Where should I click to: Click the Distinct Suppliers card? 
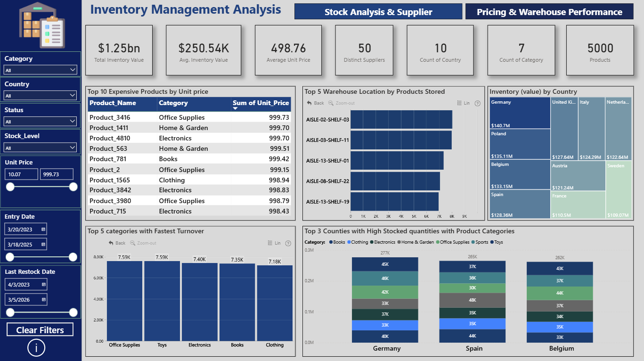coord(365,50)
